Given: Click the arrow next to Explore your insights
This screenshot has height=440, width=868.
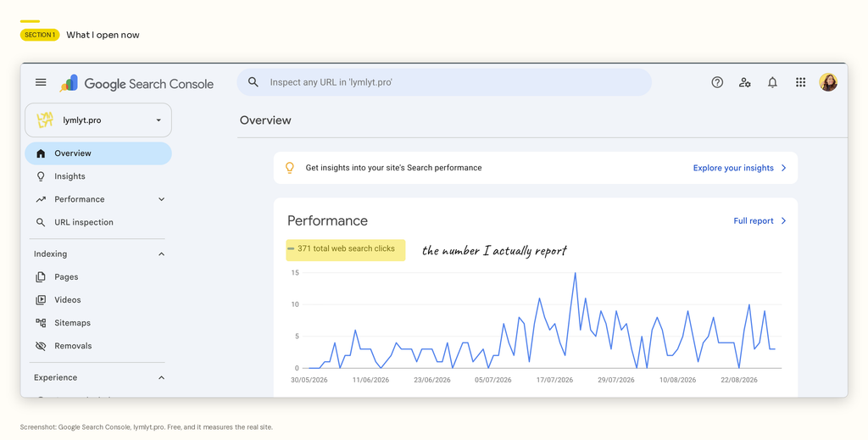Looking at the screenshot, I should (783, 168).
